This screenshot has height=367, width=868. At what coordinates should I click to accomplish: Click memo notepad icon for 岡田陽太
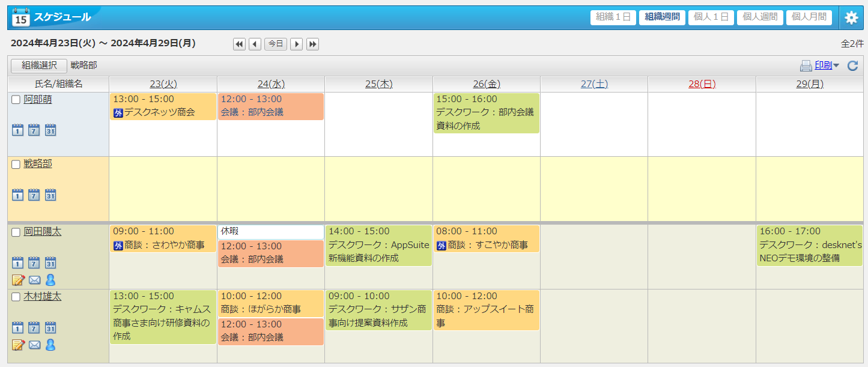pyautogui.click(x=18, y=280)
